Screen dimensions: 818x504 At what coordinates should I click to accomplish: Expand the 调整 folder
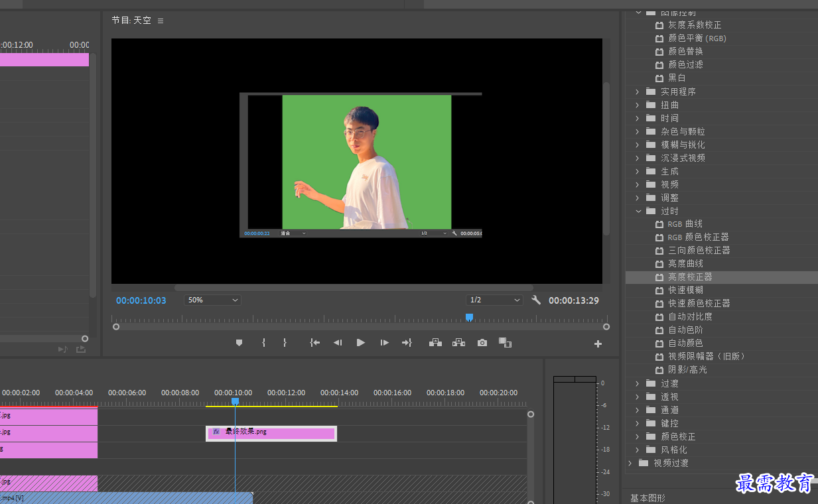tap(638, 198)
